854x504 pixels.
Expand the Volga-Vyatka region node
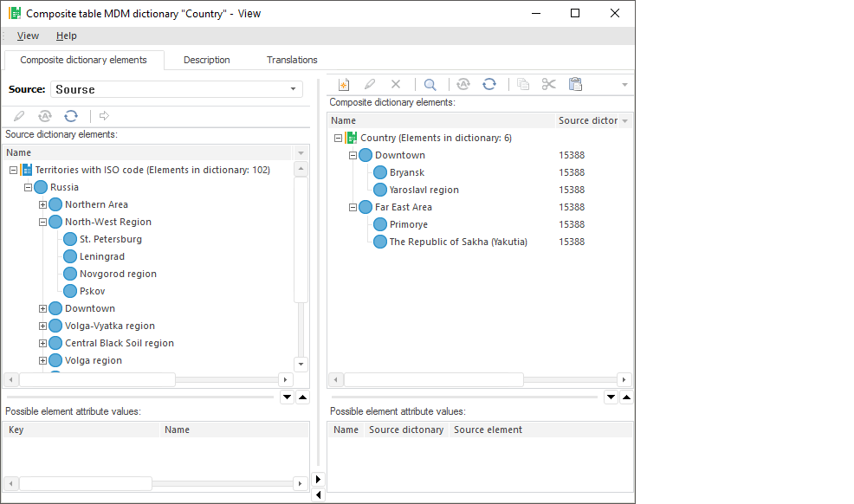(43, 326)
